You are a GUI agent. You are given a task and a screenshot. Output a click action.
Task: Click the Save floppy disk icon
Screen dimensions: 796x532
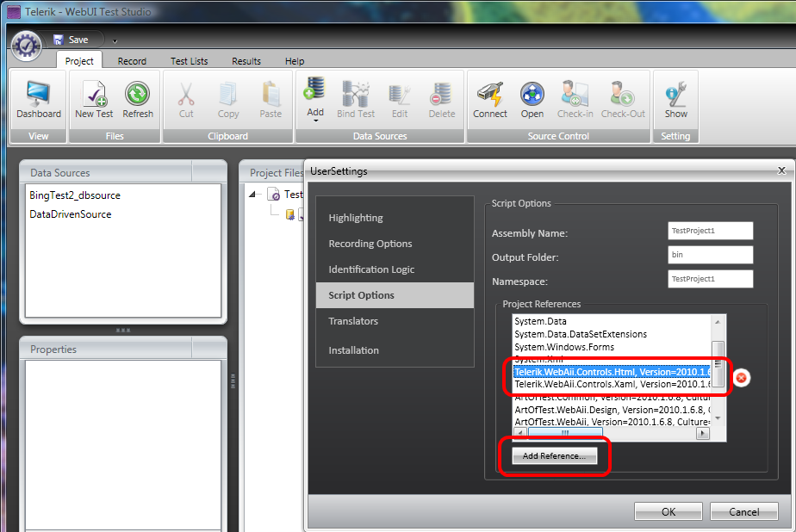(x=59, y=40)
